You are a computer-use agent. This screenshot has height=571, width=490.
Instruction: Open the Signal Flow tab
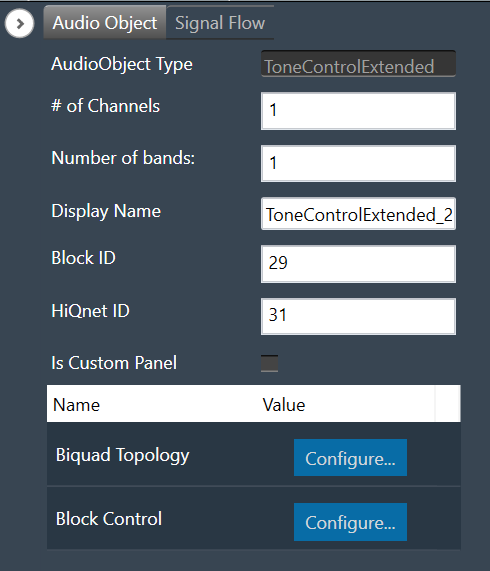[x=220, y=23]
